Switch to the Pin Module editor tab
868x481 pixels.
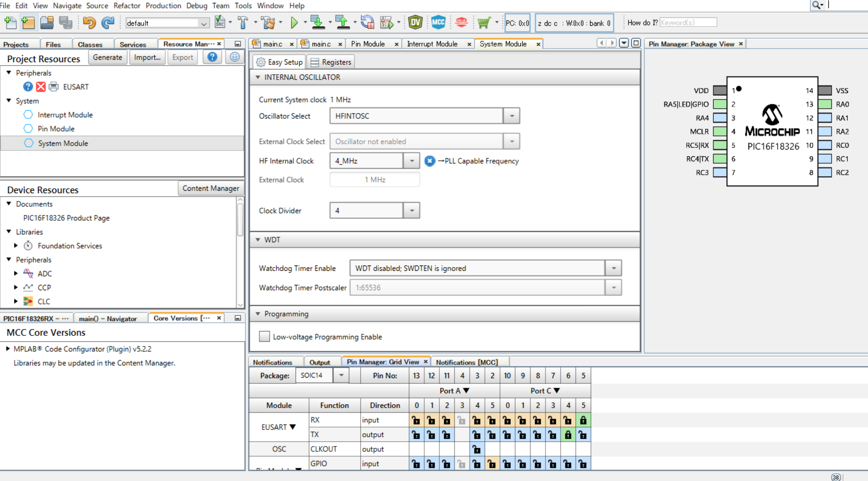point(368,44)
